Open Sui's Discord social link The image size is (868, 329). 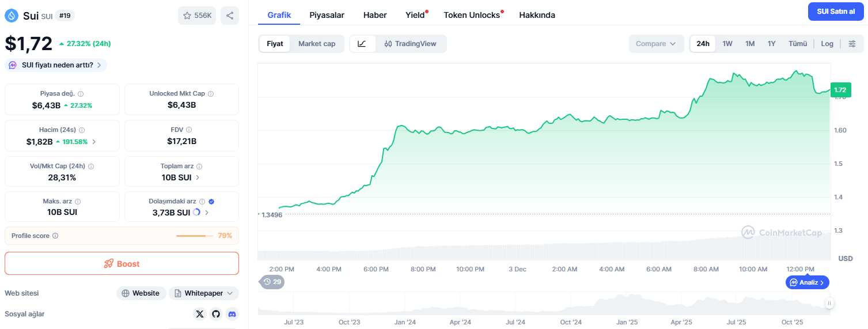232,314
